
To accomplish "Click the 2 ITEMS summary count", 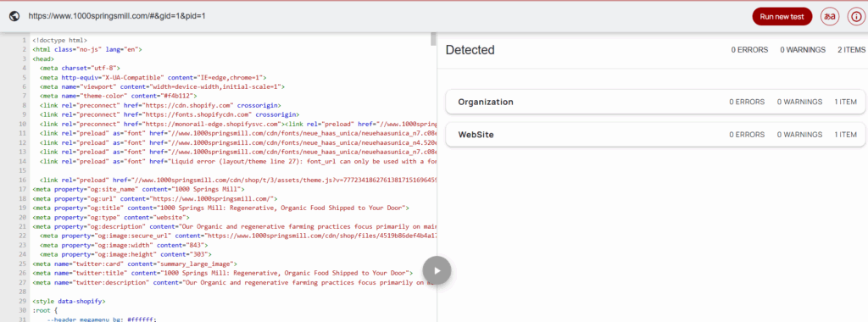I will [851, 50].
